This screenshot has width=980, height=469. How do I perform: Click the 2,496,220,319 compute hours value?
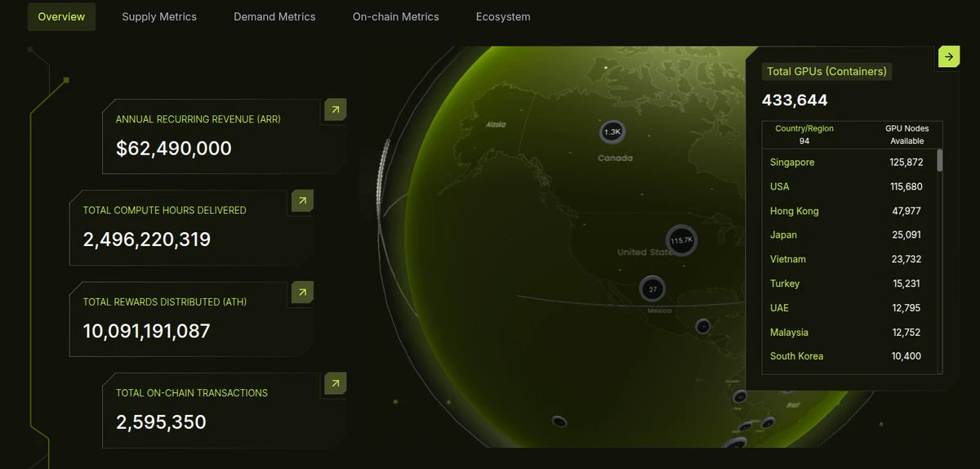click(x=147, y=239)
